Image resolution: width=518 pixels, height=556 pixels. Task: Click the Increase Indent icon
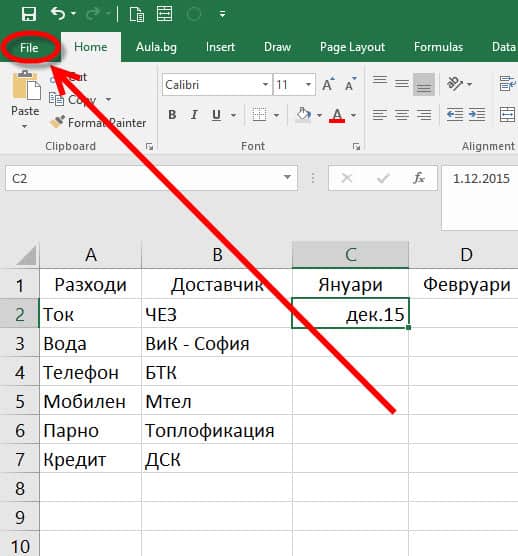coord(477,115)
